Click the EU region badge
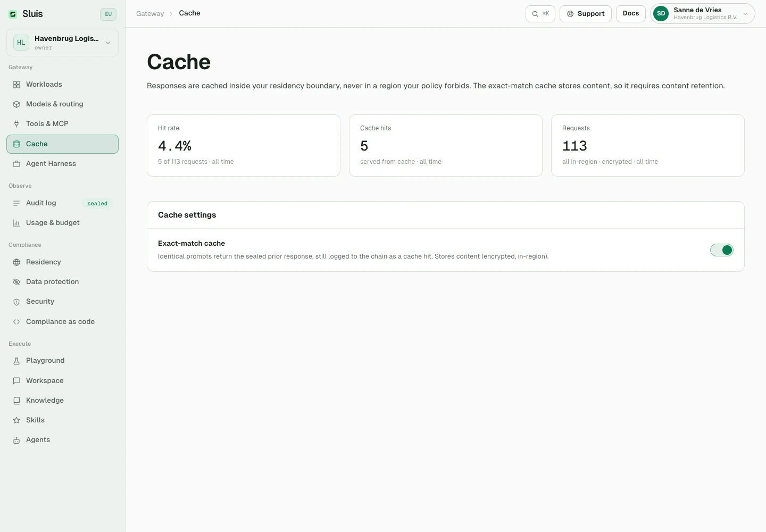The height and width of the screenshot is (532, 766). 108,14
